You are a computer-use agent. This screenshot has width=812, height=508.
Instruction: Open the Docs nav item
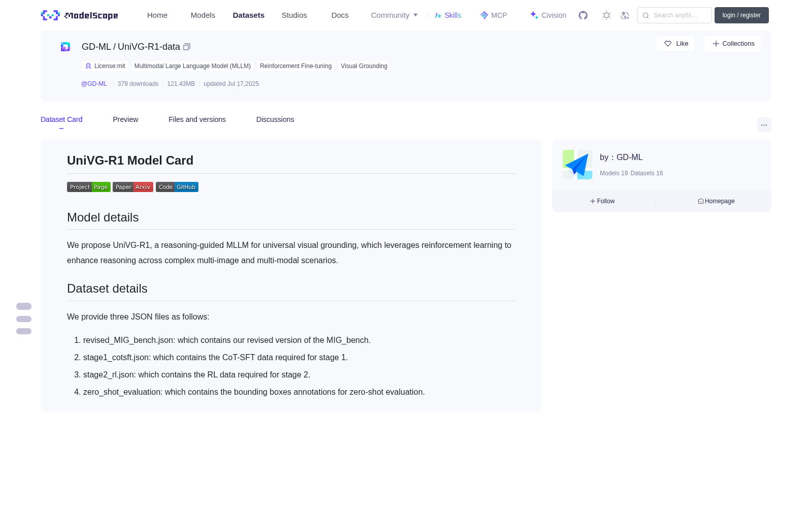click(340, 15)
